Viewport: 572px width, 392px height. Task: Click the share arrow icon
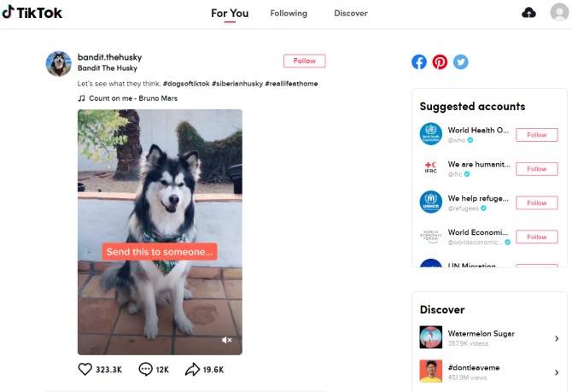(192, 369)
